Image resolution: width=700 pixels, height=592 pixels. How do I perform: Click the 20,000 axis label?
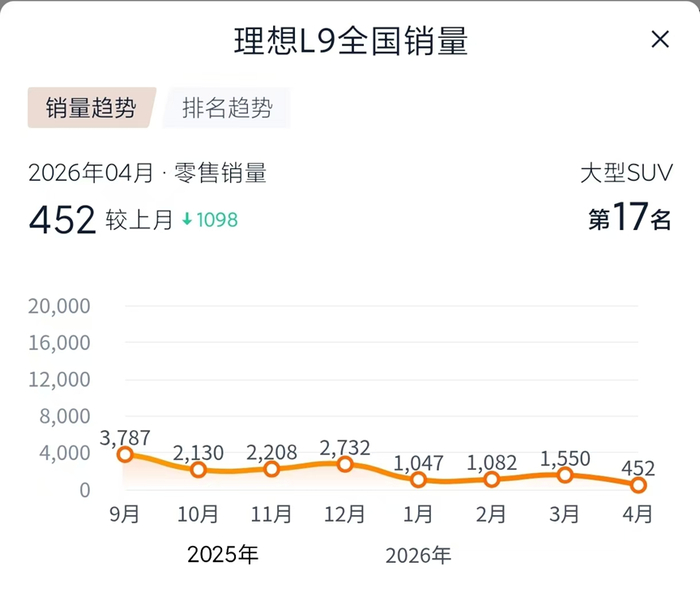point(59,306)
